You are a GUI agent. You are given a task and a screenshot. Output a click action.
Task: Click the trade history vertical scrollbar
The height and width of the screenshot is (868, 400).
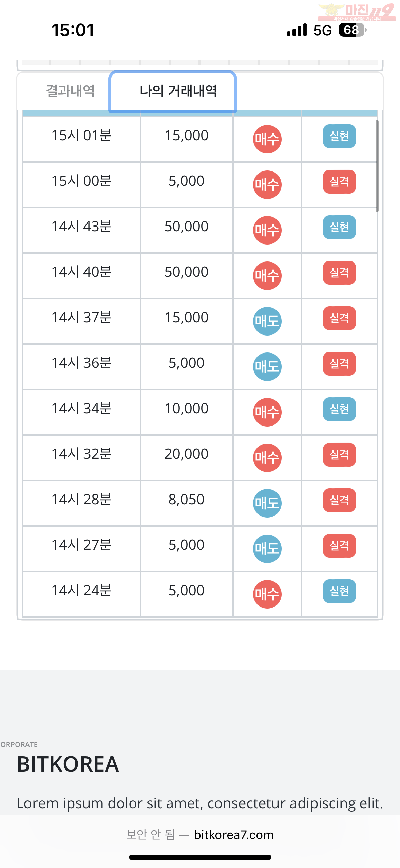pos(377,165)
